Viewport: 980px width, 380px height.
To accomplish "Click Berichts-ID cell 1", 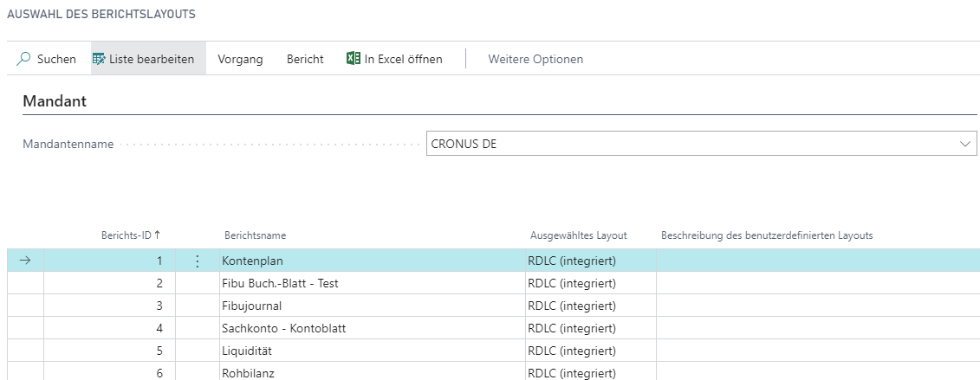I will [x=109, y=261].
